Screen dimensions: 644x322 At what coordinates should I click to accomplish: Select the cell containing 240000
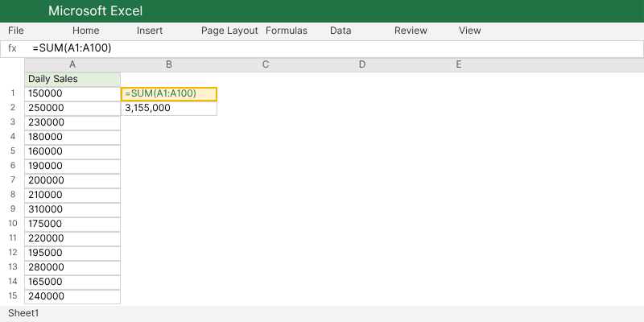(x=72, y=296)
